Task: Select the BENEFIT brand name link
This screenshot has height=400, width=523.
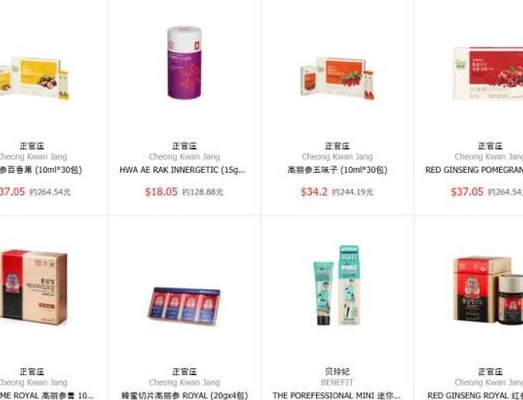Action: (337, 382)
